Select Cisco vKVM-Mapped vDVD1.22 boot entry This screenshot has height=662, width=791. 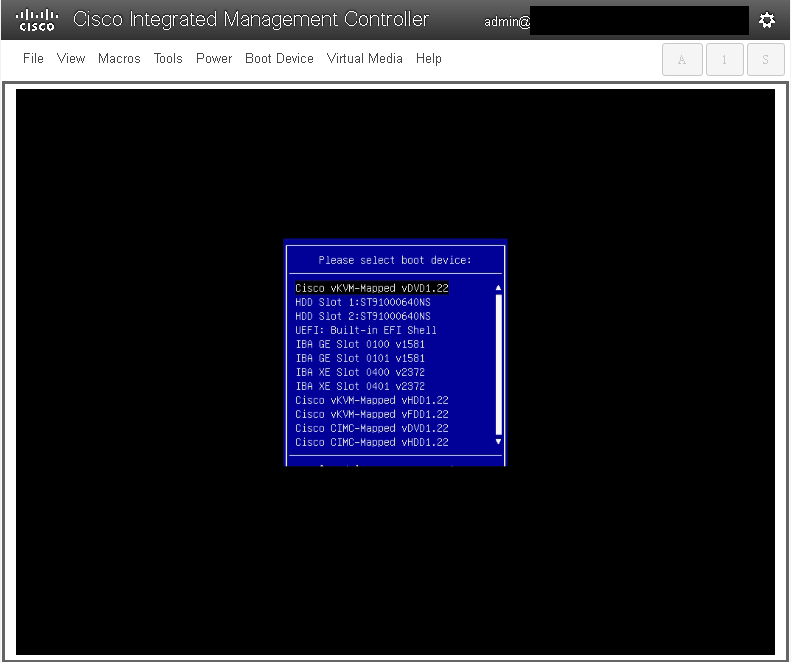tap(372, 288)
